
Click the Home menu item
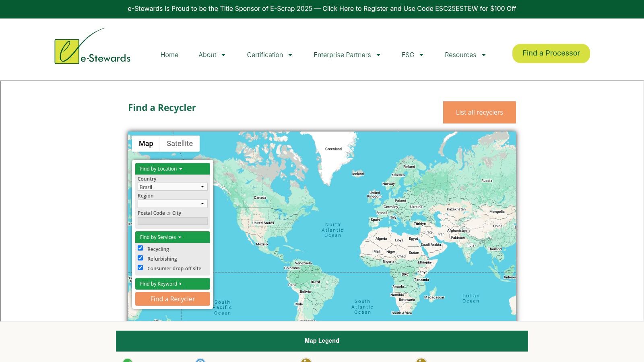pyautogui.click(x=169, y=55)
